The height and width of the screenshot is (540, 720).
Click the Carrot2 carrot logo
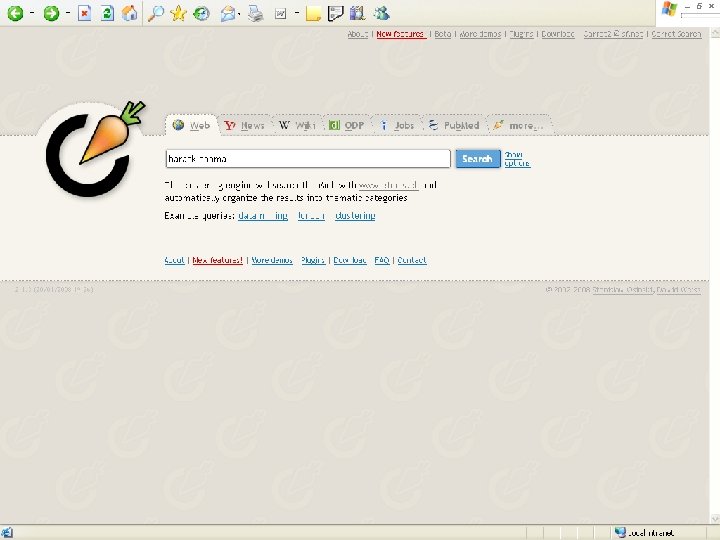pos(95,149)
